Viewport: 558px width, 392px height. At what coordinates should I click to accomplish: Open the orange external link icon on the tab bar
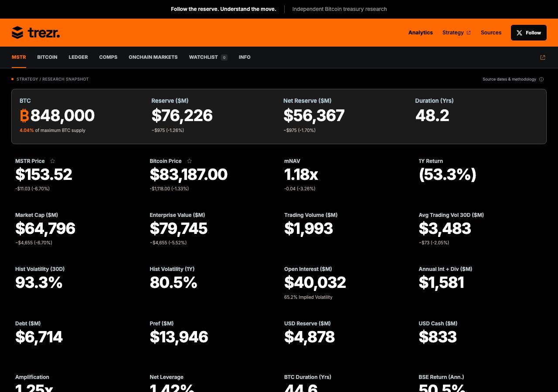point(543,57)
